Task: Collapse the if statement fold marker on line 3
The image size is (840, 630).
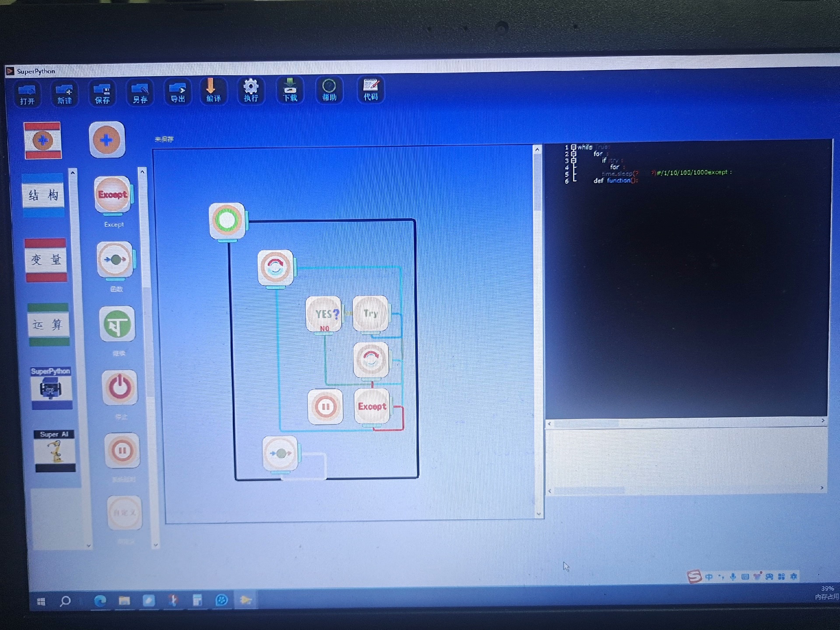Action: pyautogui.click(x=574, y=161)
